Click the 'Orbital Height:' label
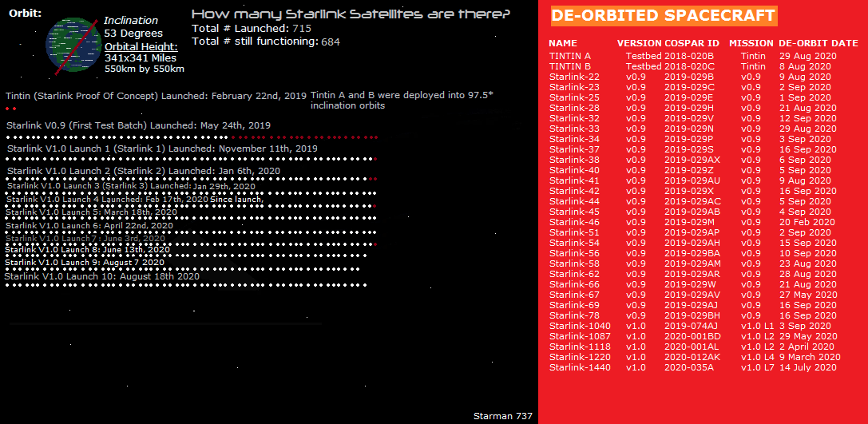Image resolution: width=868 pixels, height=424 pixels. 141,46
